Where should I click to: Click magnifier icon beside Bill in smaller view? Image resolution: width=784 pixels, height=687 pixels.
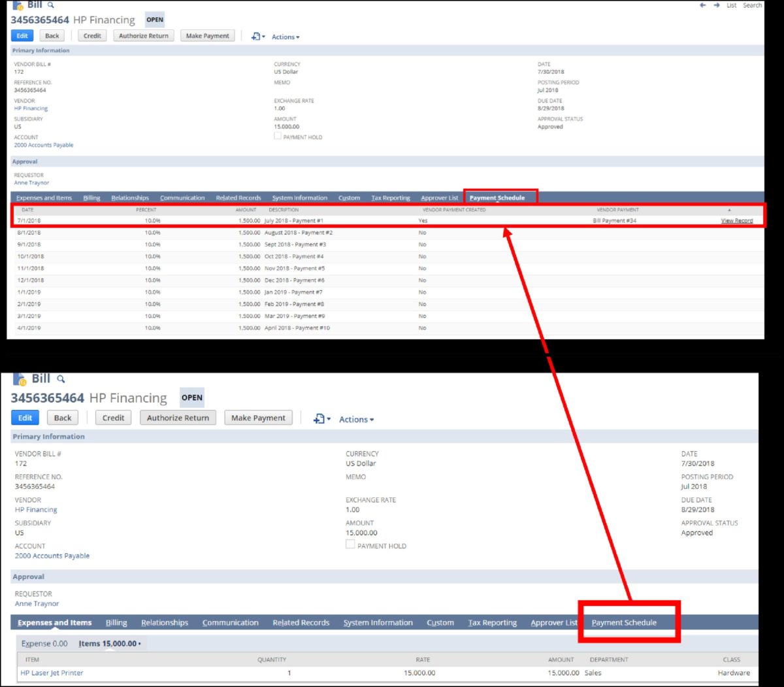(x=51, y=5)
